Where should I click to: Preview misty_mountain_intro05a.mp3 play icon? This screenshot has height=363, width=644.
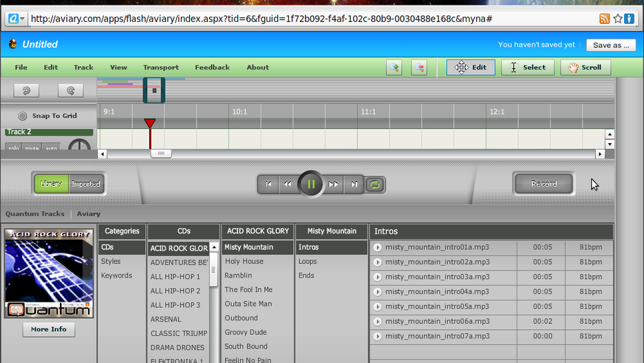(x=378, y=307)
